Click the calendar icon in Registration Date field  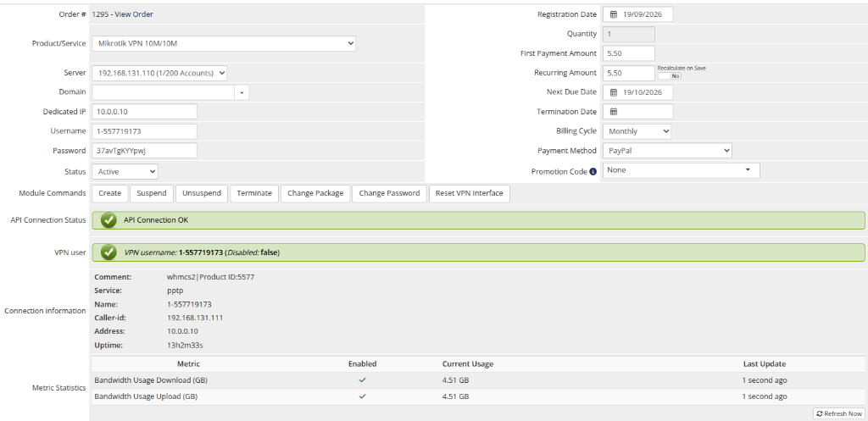click(x=614, y=14)
